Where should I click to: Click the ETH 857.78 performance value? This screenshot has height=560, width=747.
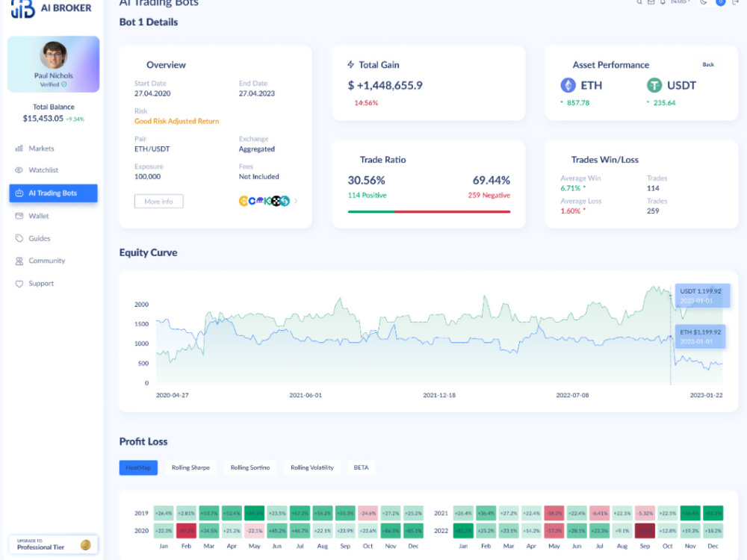tap(578, 103)
